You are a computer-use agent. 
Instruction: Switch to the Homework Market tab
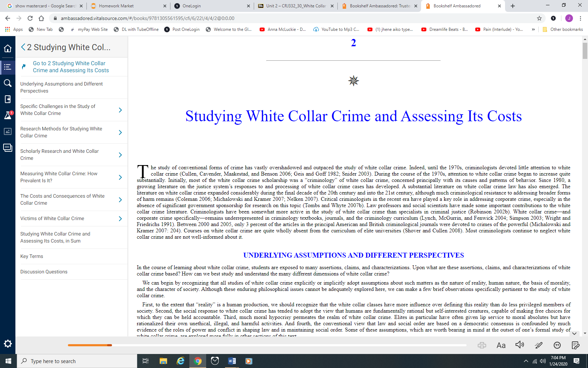128,6
